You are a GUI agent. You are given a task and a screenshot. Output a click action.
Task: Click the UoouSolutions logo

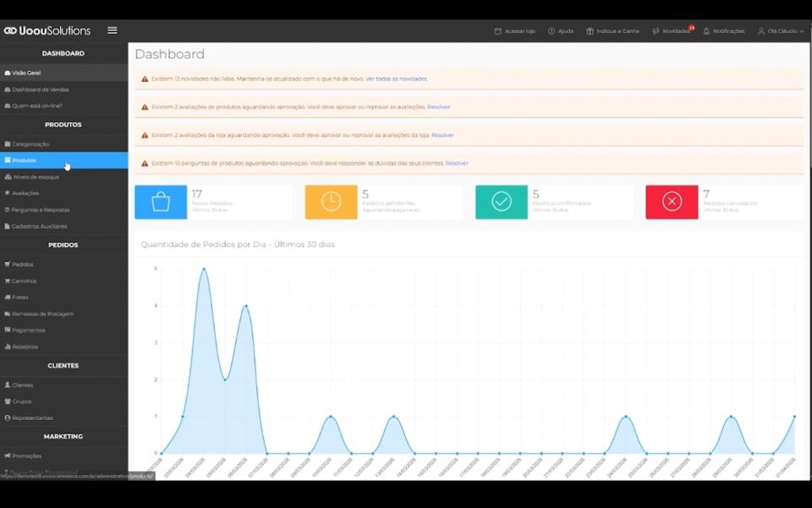[x=47, y=30]
